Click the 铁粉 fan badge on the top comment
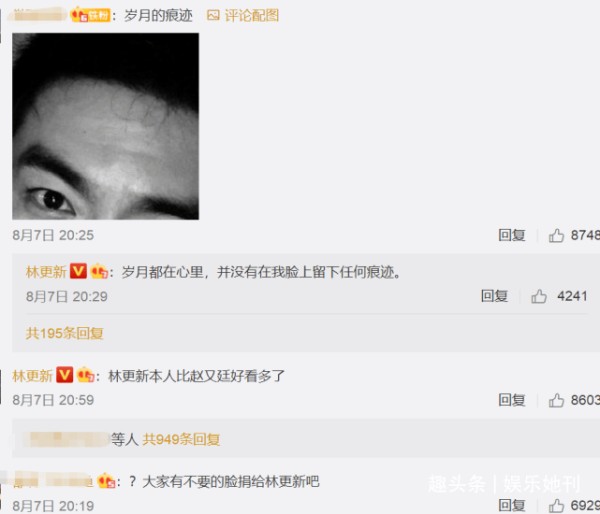 tap(91, 15)
